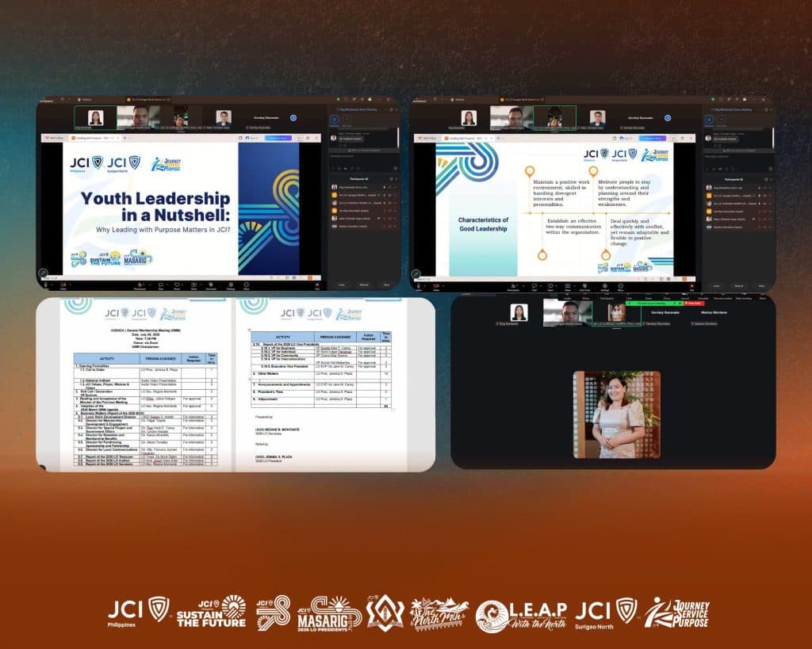
Task: Open Settings gear below Youth Leadership slide
Action: point(231,284)
